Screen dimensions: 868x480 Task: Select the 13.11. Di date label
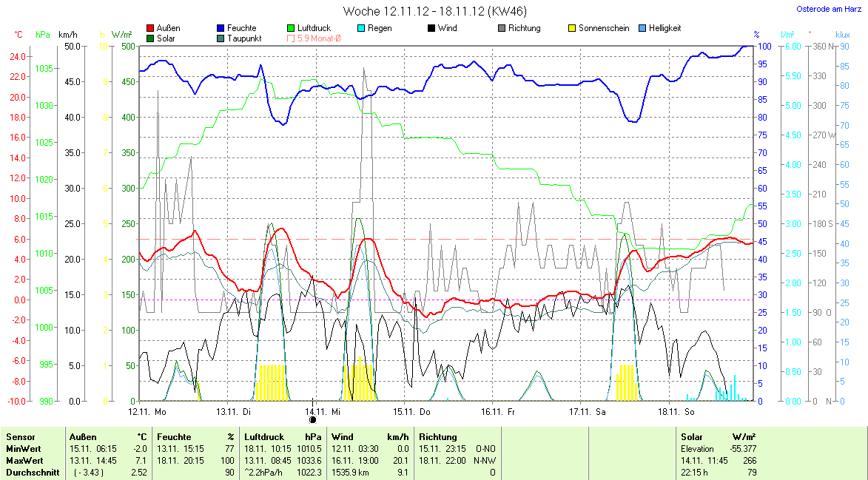click(x=234, y=411)
